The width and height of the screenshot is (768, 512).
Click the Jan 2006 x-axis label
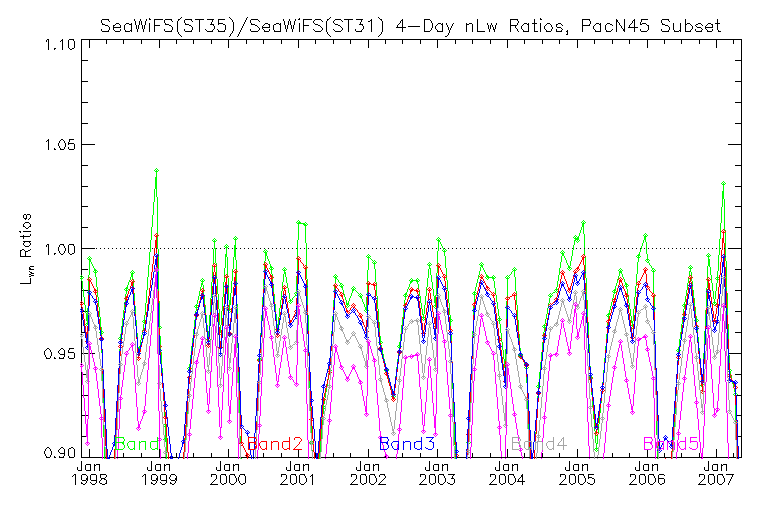pyautogui.click(x=647, y=472)
